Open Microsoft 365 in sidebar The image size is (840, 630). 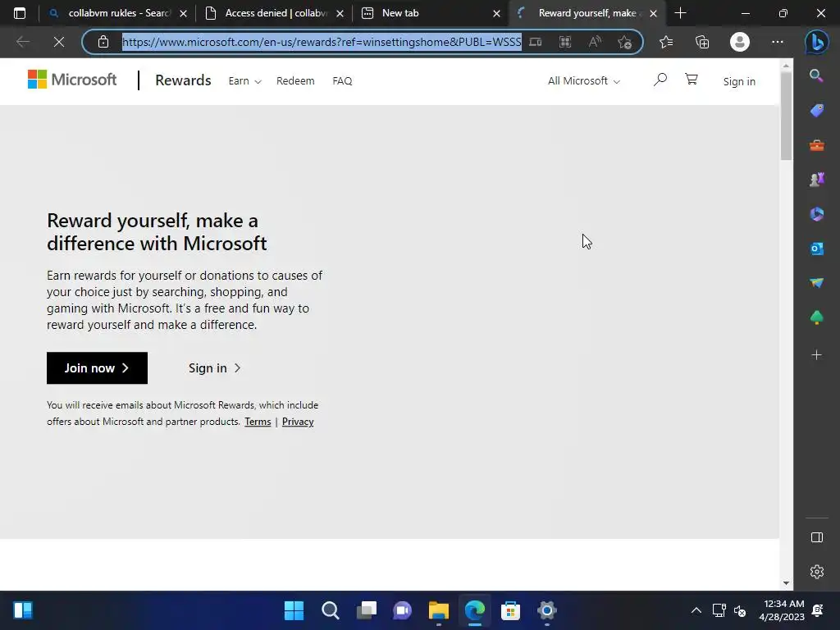point(816,214)
